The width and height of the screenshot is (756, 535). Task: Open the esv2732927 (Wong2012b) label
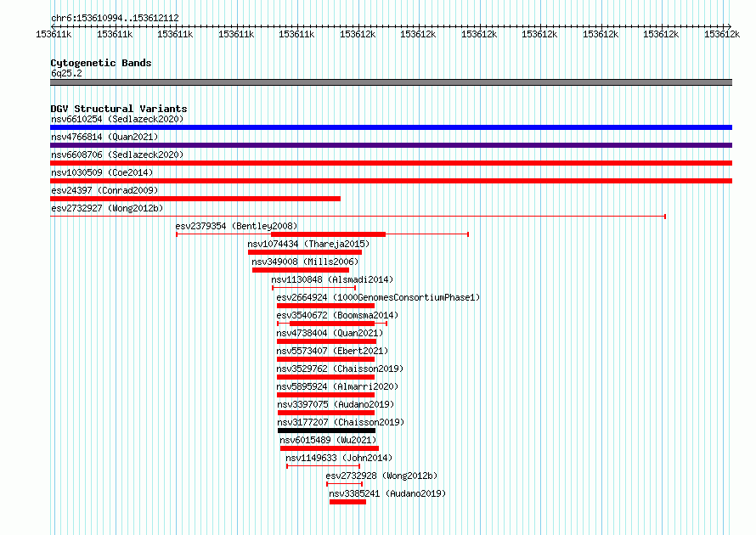coord(107,208)
